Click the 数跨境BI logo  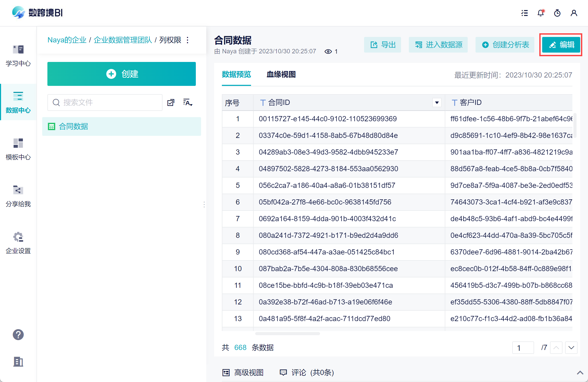(x=37, y=12)
